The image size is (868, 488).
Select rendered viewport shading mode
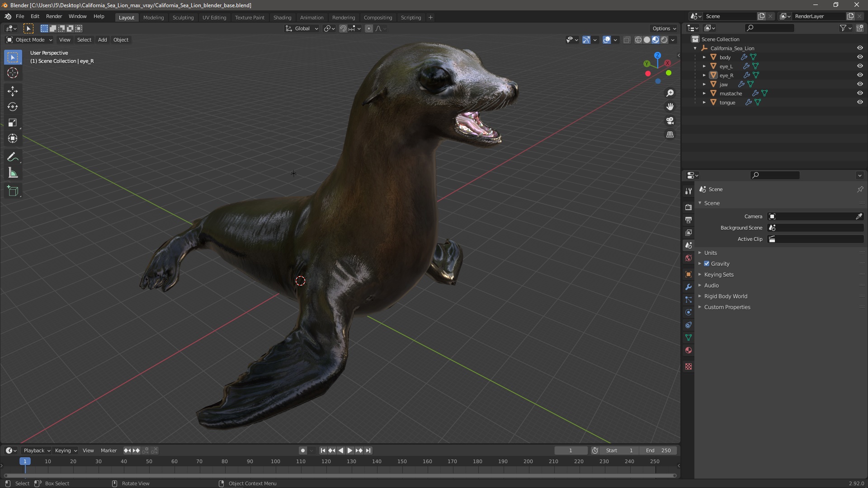664,40
